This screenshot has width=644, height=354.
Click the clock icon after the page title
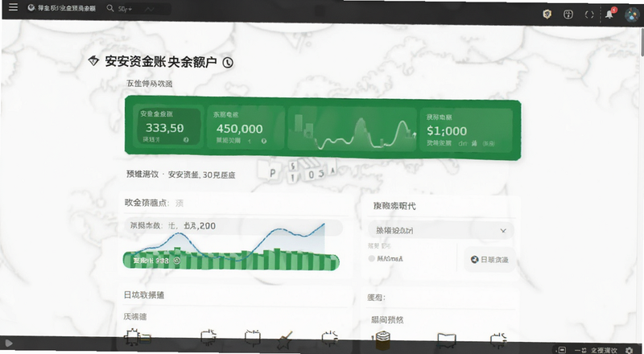228,63
